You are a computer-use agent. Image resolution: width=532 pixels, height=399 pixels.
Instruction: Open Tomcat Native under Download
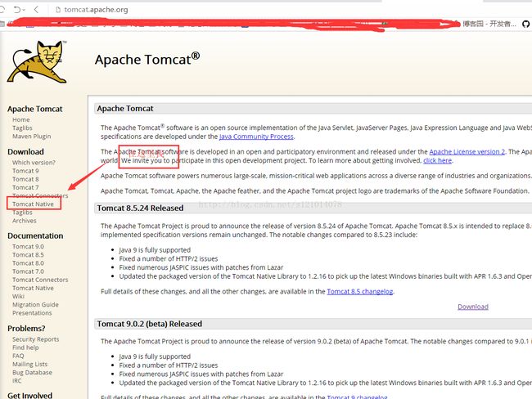pyautogui.click(x=33, y=204)
